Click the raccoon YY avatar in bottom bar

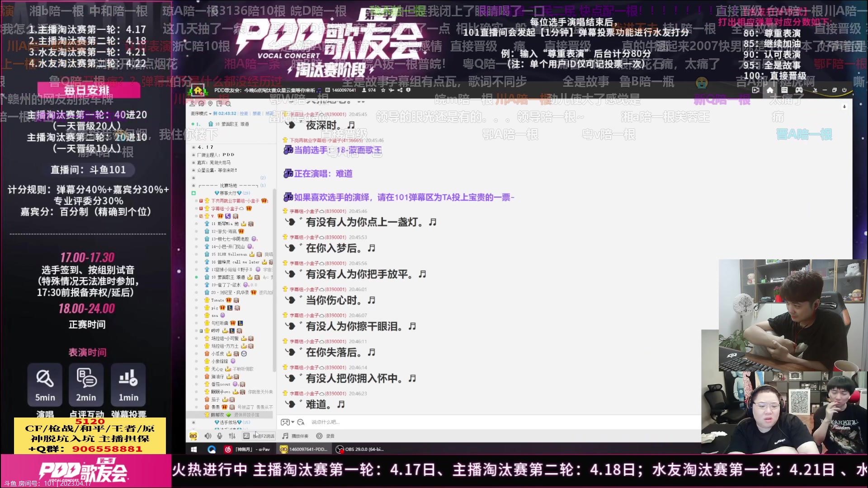(193, 436)
